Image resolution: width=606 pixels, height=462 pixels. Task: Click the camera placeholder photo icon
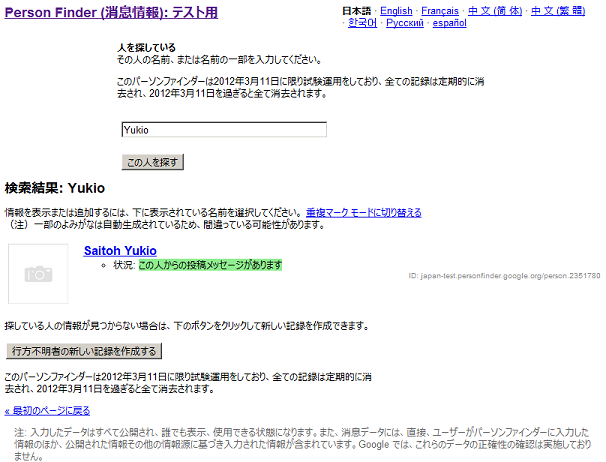(38, 273)
